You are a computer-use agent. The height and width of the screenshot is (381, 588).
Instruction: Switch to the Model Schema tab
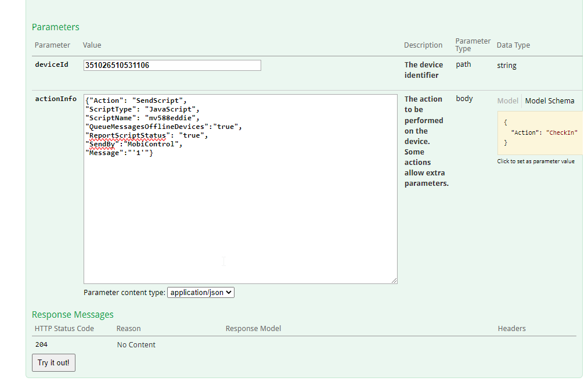coord(549,101)
